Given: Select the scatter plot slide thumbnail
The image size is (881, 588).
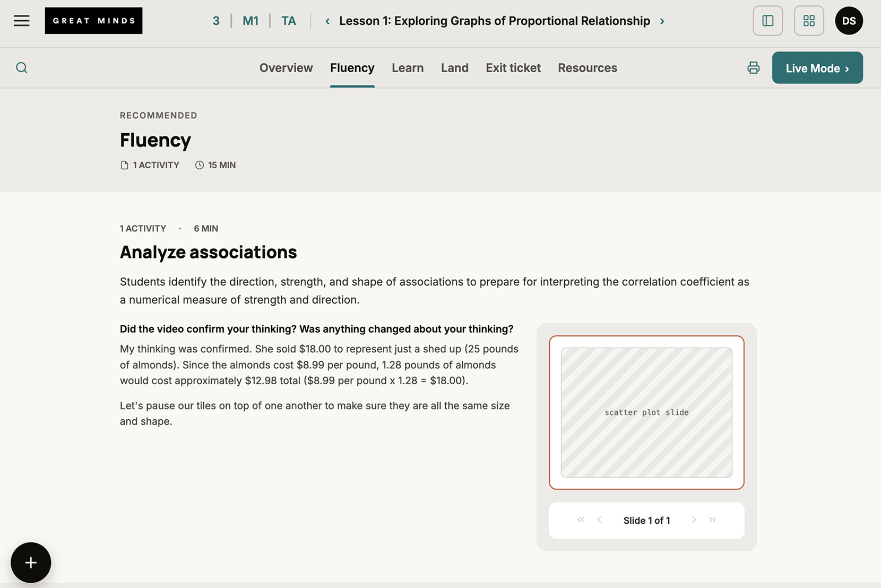Looking at the screenshot, I should (x=646, y=412).
